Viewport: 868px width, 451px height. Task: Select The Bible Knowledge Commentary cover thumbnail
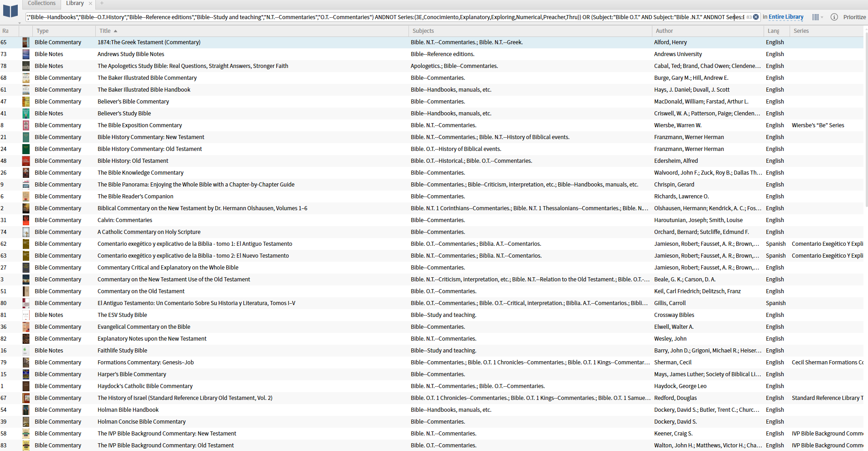point(26,173)
